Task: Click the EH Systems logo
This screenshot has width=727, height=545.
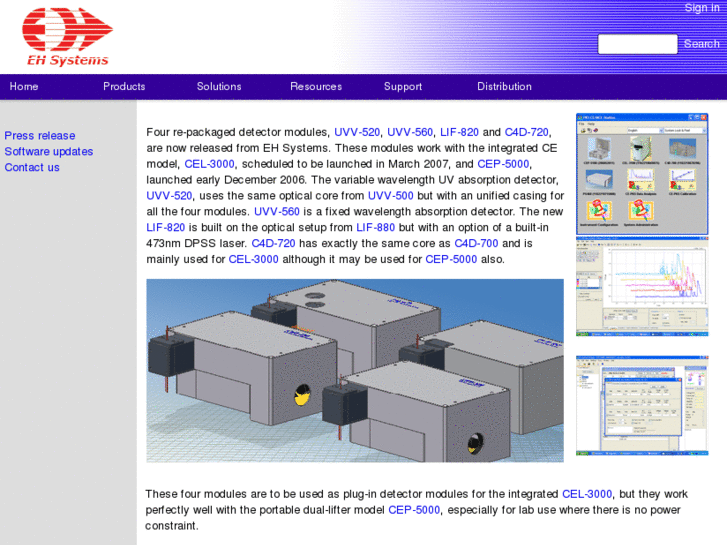Action: pos(68,37)
